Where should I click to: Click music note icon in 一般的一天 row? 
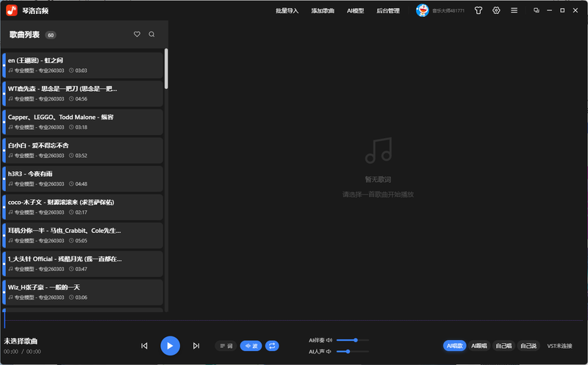10,297
